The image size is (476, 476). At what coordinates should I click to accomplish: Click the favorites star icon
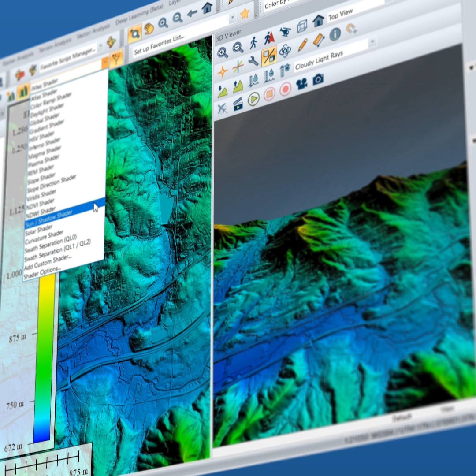coord(245,13)
